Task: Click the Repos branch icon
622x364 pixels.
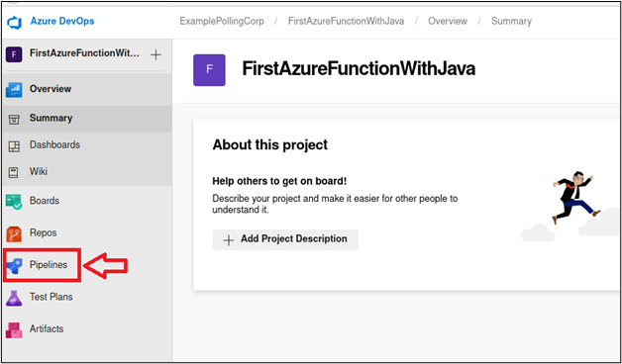Action: (14, 233)
